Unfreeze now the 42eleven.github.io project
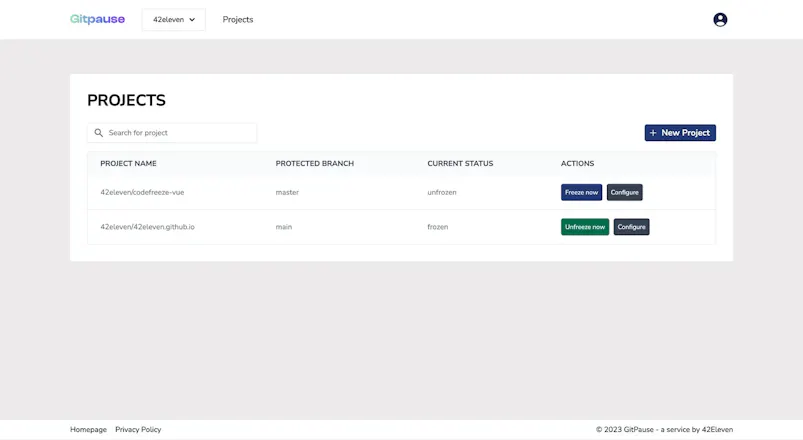 pyautogui.click(x=585, y=227)
